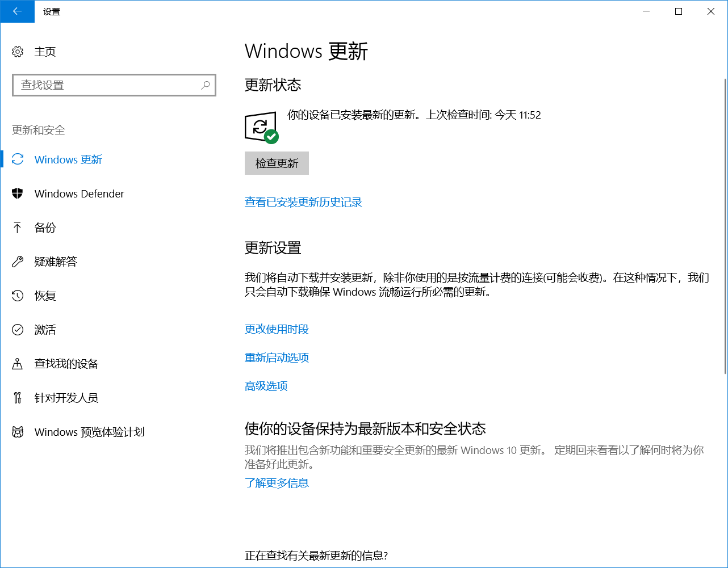This screenshot has width=728, height=568.
Task: Click the 了解更多信息 link
Action: tap(277, 483)
